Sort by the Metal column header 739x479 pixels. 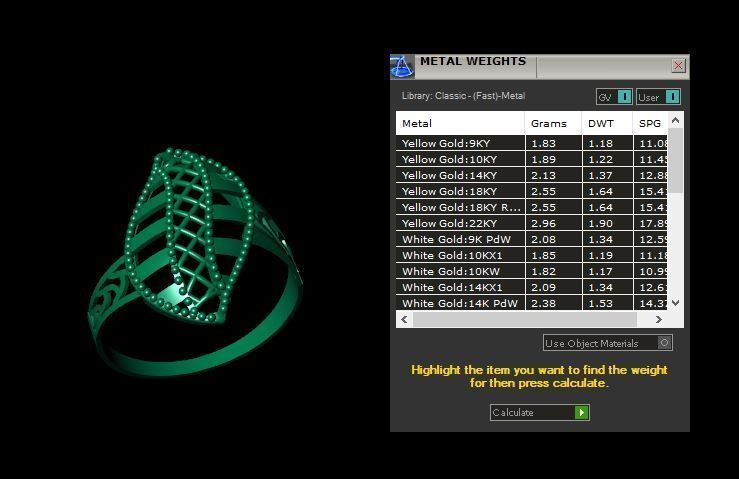[460, 124]
